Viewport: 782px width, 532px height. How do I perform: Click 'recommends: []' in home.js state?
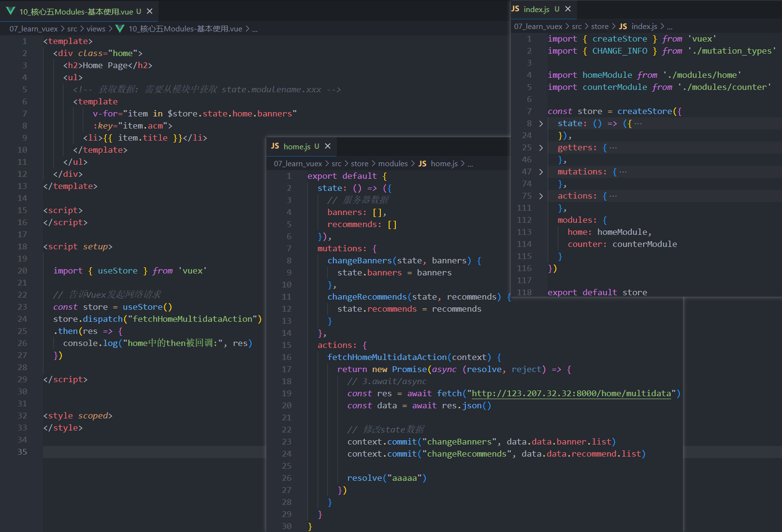pyautogui.click(x=362, y=224)
